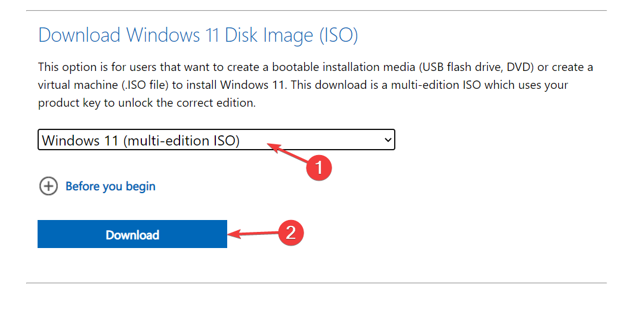Expand the plus circle icon
This screenshot has height=316, width=644.
[48, 187]
